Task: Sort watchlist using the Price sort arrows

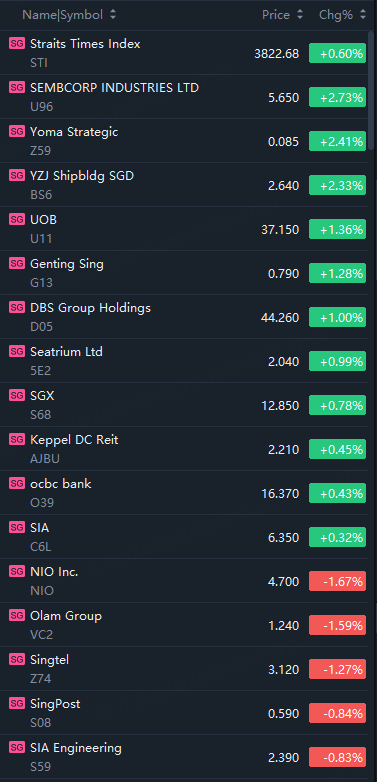Action: pyautogui.click(x=299, y=15)
